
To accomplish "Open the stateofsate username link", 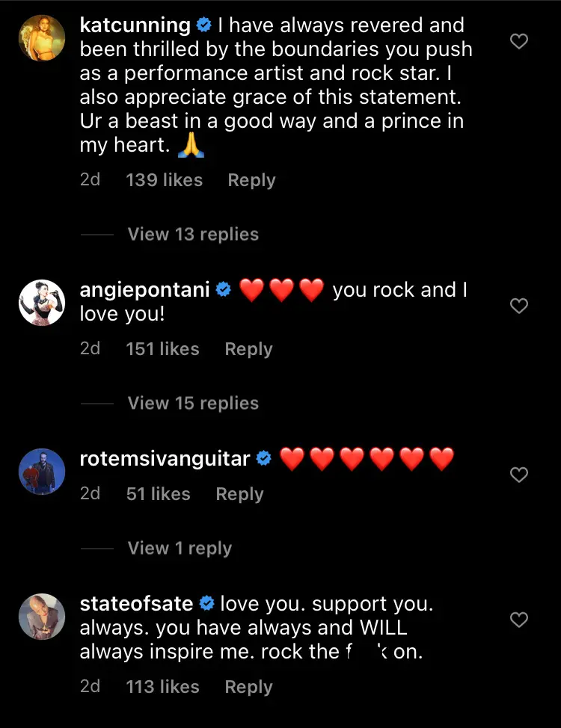I will (x=136, y=603).
